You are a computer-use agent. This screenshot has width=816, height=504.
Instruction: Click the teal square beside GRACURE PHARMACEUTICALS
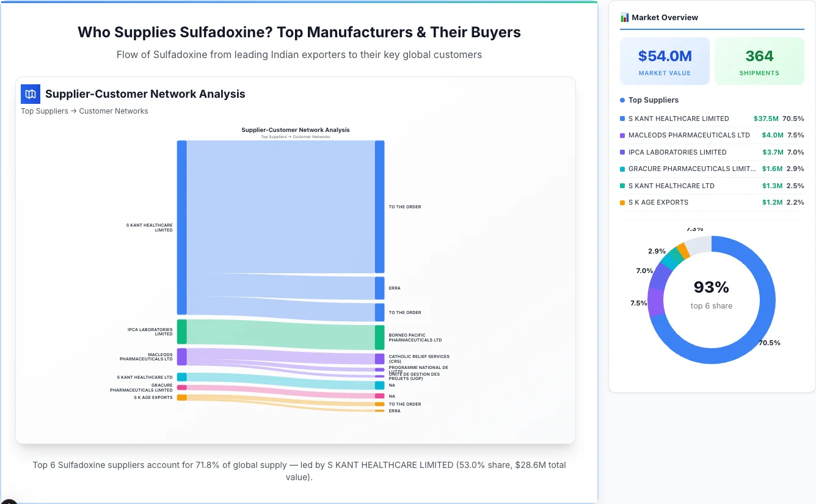pyautogui.click(x=622, y=169)
